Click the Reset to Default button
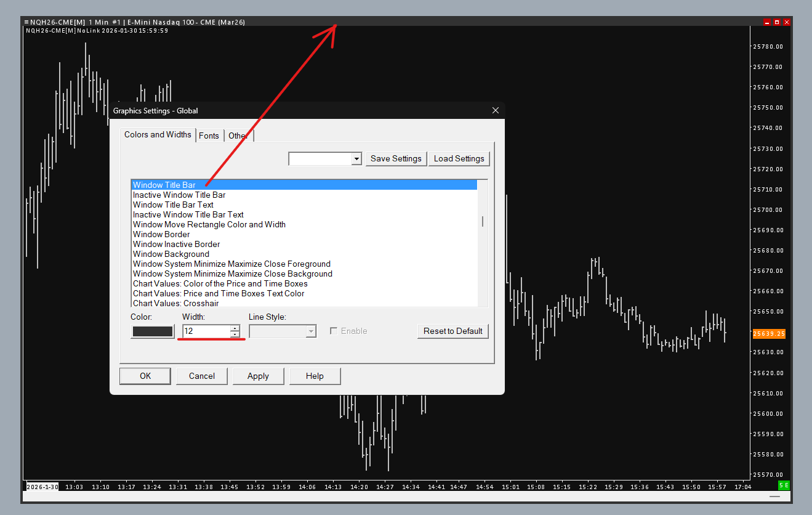 tap(453, 331)
